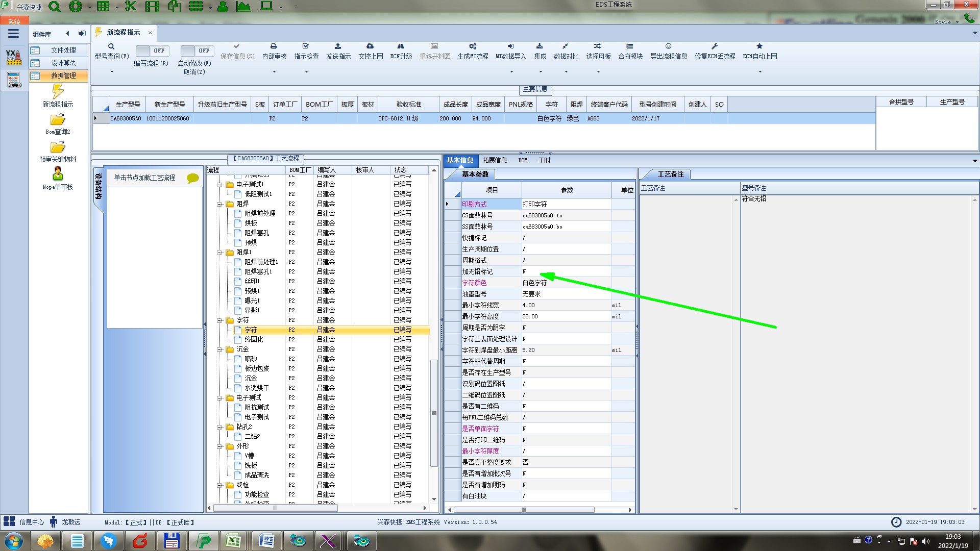Collapse the 字符 folder in process tree
Screen dimensions: 980x551
[x=219, y=320]
